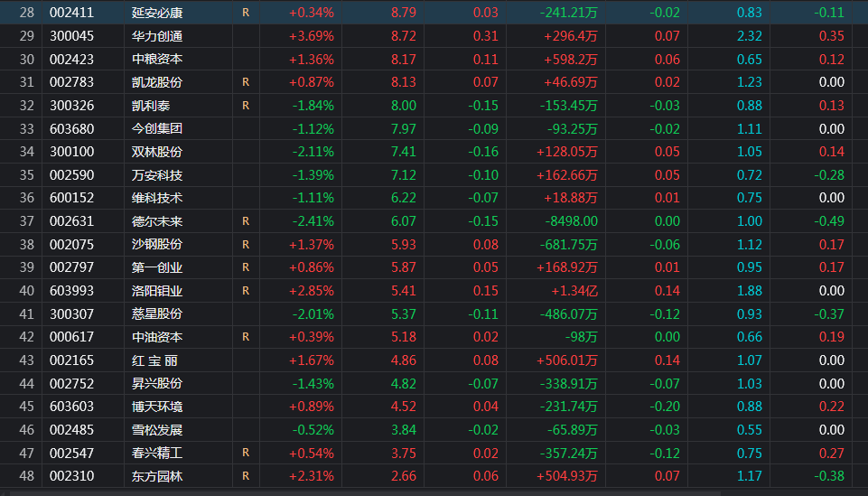Click the -8498.00 value for 德尔未来

(571, 221)
